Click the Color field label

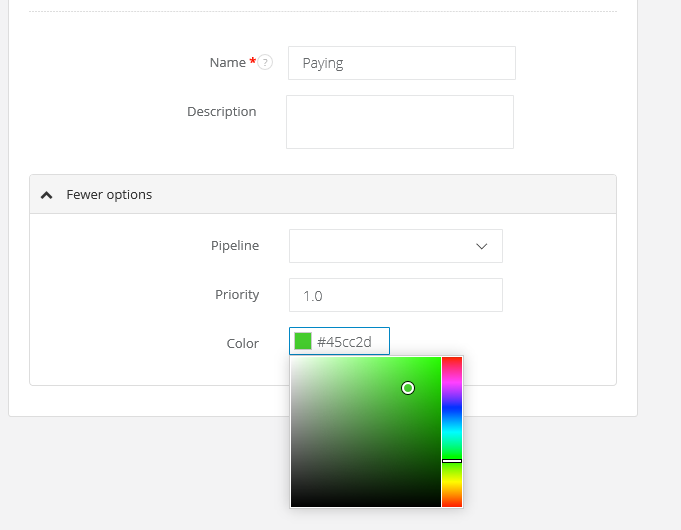click(242, 343)
